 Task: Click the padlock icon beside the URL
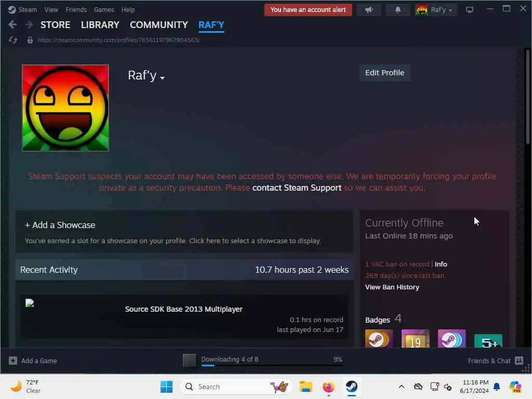tap(30, 40)
